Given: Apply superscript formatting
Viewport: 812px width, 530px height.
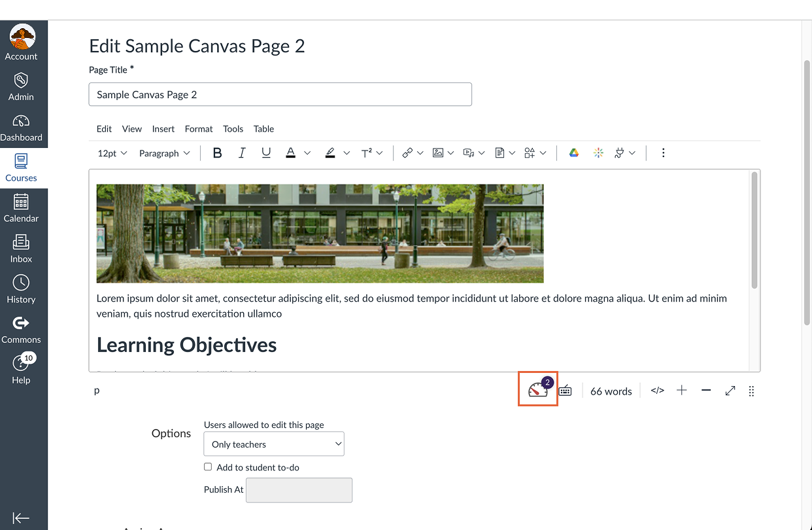Looking at the screenshot, I should pos(367,152).
